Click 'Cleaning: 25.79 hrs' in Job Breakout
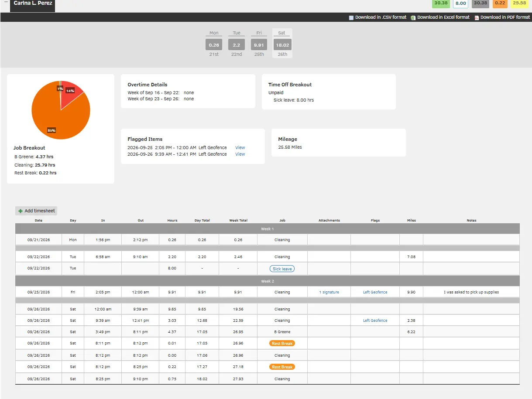This screenshot has height=399, width=532. click(x=35, y=165)
